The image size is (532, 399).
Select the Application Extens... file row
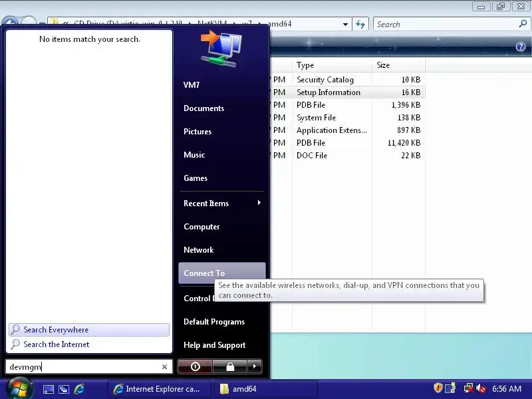point(347,130)
